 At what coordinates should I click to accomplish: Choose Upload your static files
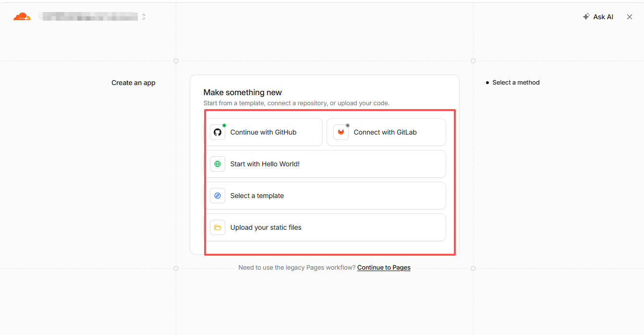325,227
